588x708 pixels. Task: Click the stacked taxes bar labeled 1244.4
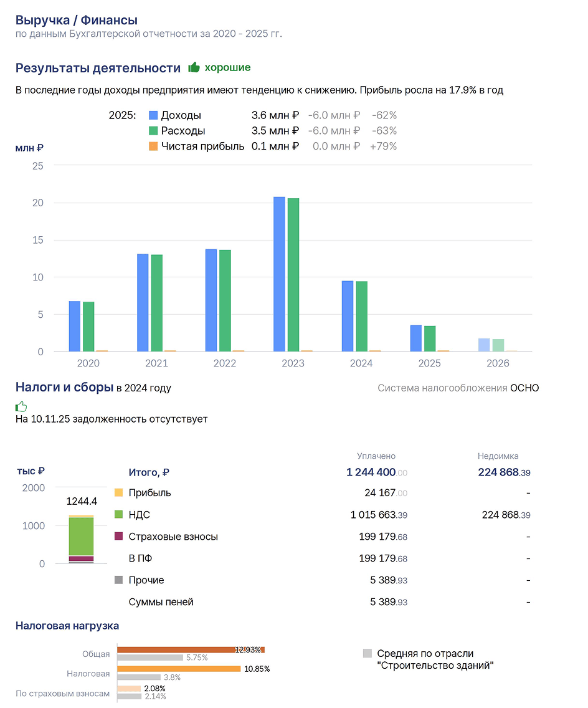81,539
